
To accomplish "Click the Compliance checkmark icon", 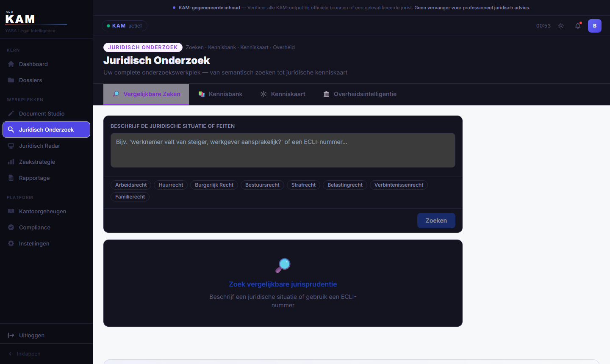I will pyautogui.click(x=11, y=227).
